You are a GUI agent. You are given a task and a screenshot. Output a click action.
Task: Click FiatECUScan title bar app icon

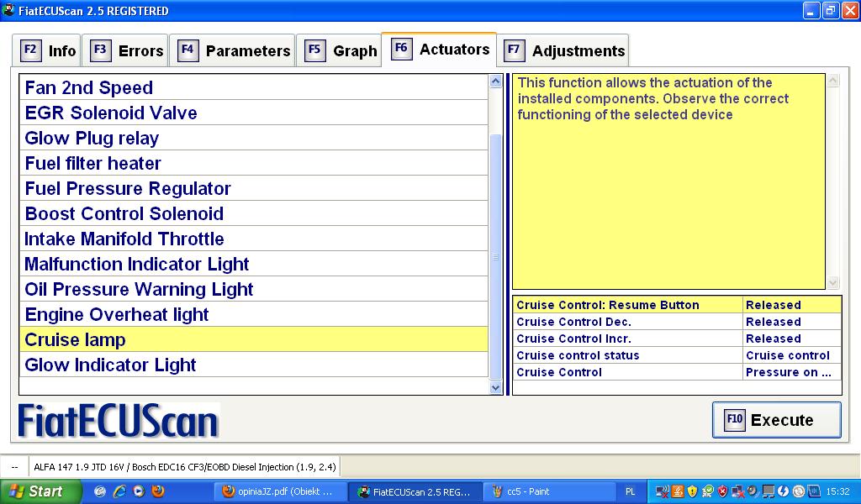(8, 10)
